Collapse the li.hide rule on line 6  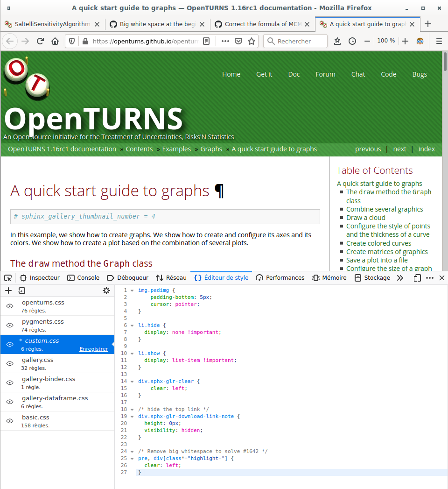(131, 325)
